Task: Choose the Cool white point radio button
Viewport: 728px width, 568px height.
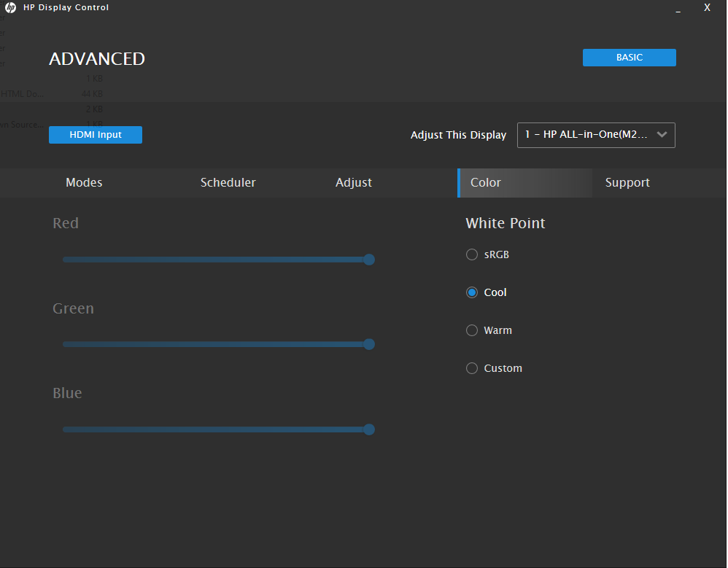Action: coord(472,292)
